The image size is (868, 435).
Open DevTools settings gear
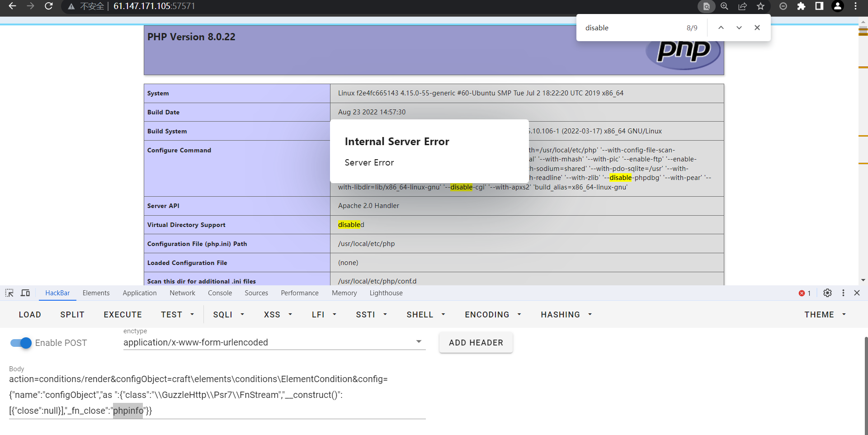(827, 293)
